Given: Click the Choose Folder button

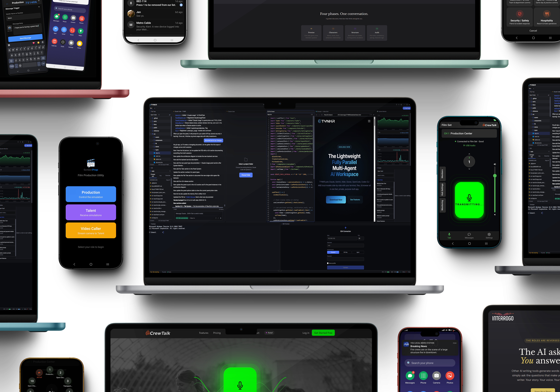Looking at the screenshot, I should click(x=246, y=175).
